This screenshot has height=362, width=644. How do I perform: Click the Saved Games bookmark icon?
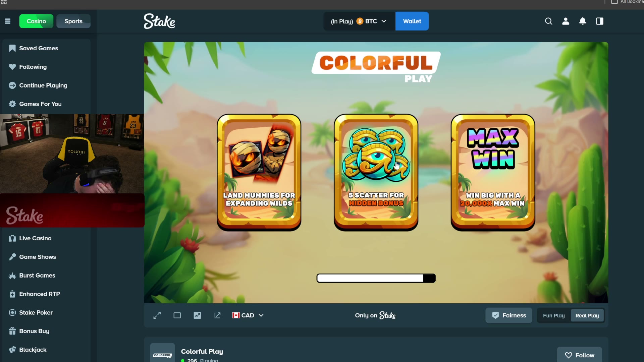pyautogui.click(x=12, y=48)
